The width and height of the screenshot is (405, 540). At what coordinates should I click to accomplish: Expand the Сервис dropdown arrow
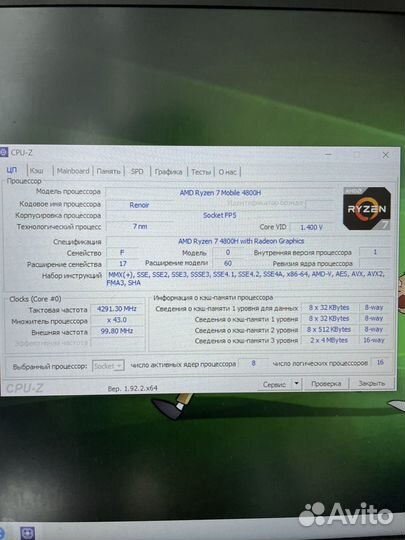pyautogui.click(x=297, y=384)
